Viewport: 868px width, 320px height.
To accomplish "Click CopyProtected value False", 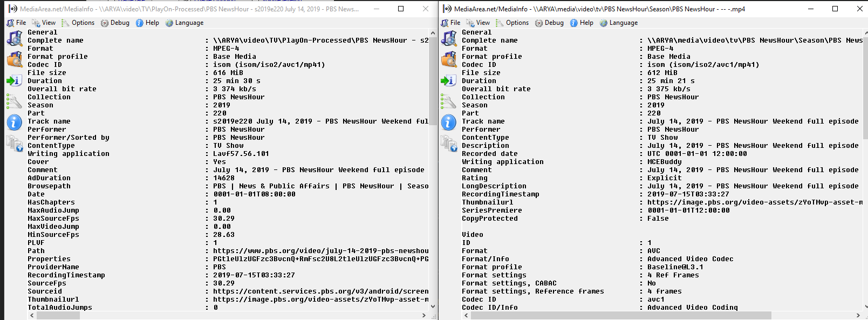I will tap(658, 219).
